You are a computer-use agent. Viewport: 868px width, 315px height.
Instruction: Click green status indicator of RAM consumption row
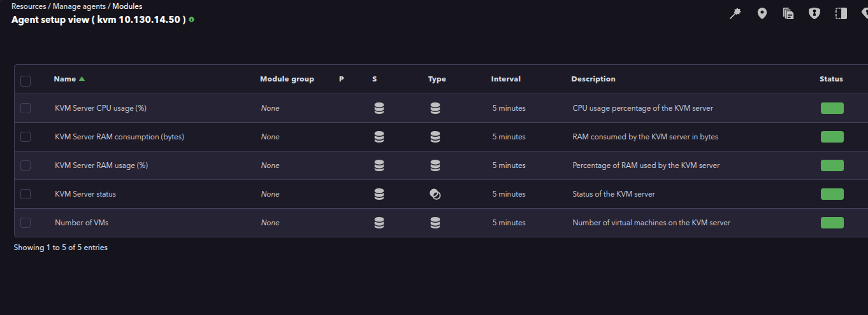[x=832, y=137]
